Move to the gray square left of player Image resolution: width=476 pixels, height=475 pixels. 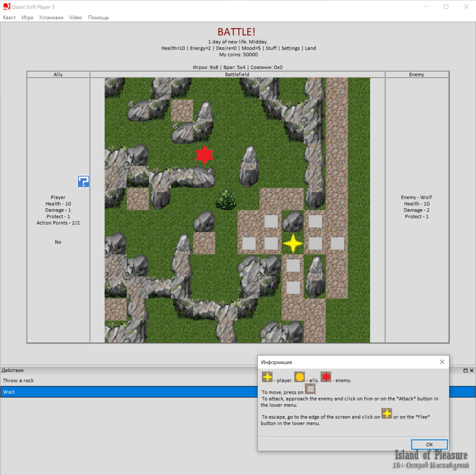271,243
